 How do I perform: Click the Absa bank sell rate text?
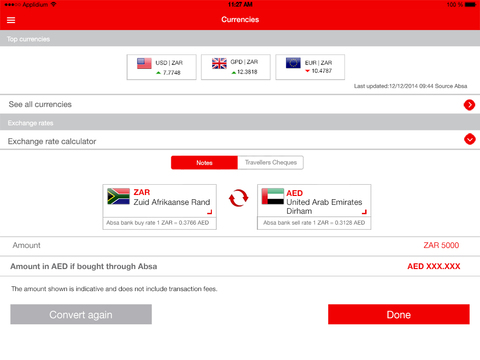(314, 223)
